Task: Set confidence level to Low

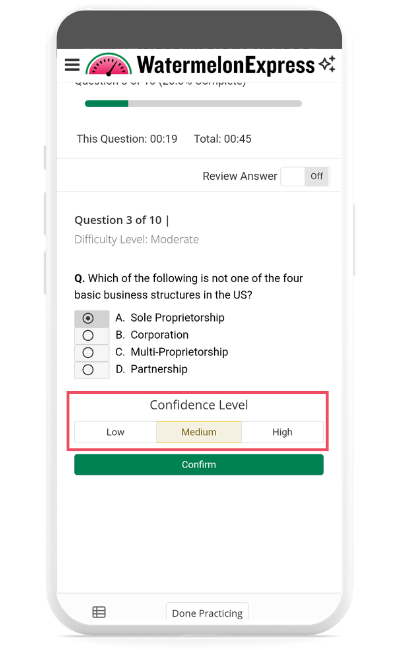Action: tap(115, 432)
